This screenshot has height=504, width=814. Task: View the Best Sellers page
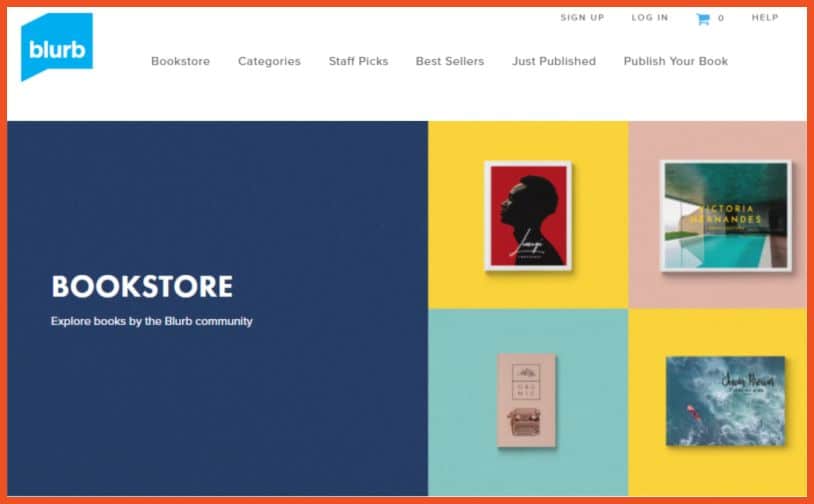click(450, 61)
